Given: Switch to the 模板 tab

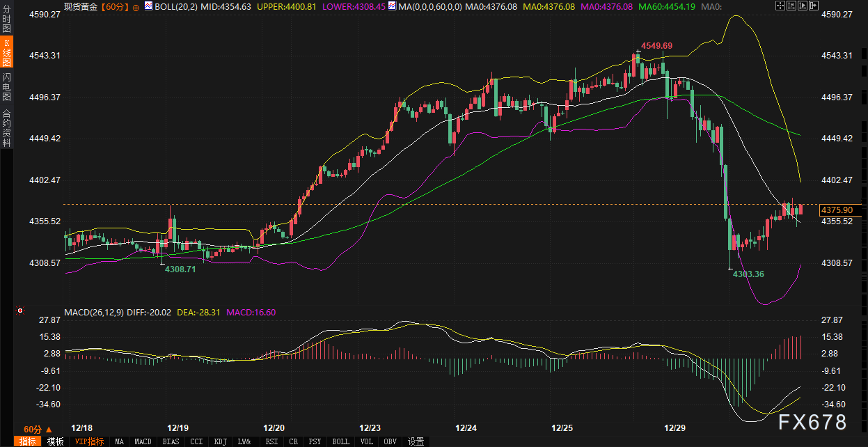Looking at the screenshot, I should pos(56,441).
